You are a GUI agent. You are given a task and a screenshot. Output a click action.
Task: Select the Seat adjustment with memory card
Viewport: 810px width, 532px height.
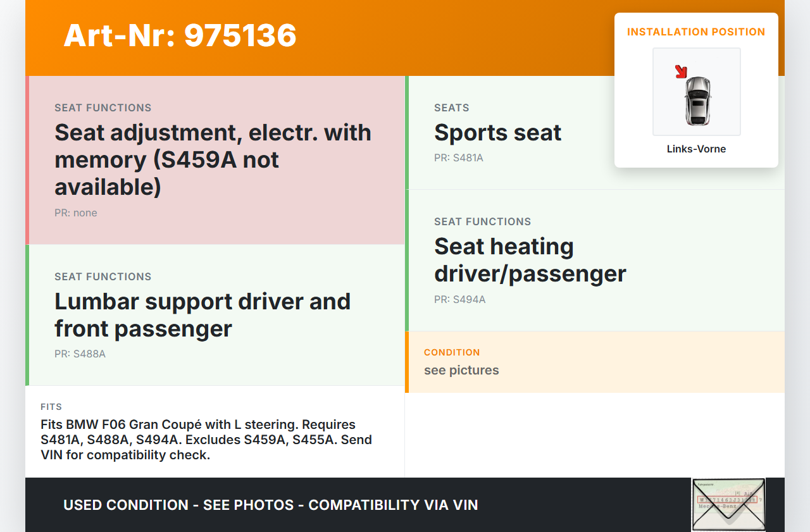216,160
